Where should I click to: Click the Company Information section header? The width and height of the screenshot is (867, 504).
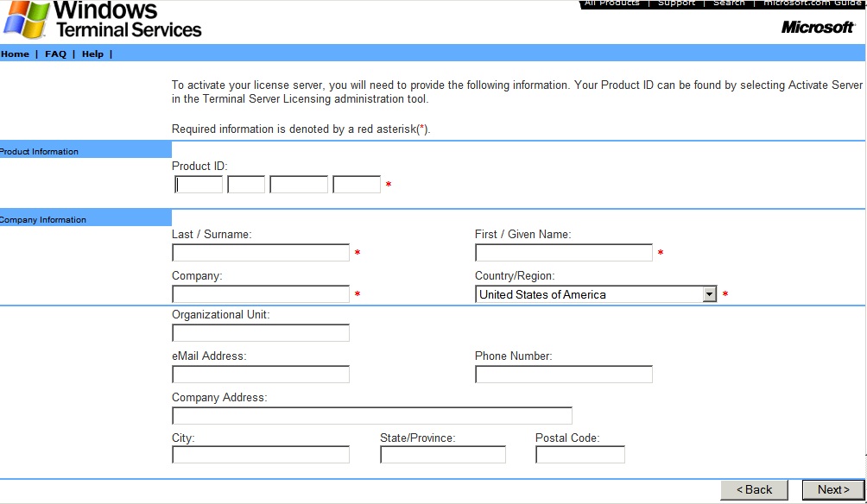[85, 218]
